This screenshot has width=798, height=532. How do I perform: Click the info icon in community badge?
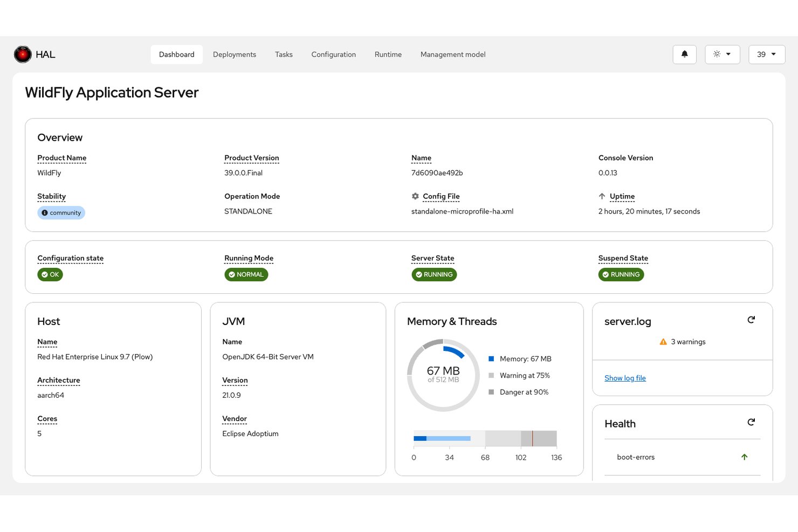point(45,213)
